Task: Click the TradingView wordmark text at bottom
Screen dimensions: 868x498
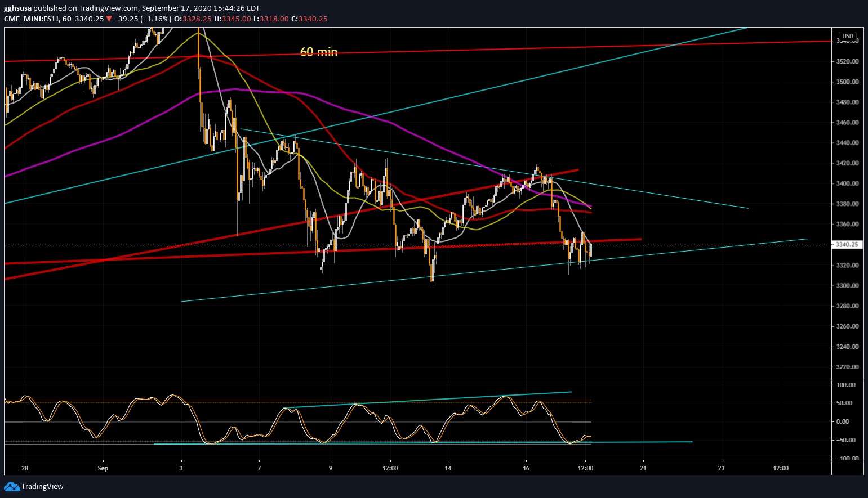Action: (x=42, y=487)
